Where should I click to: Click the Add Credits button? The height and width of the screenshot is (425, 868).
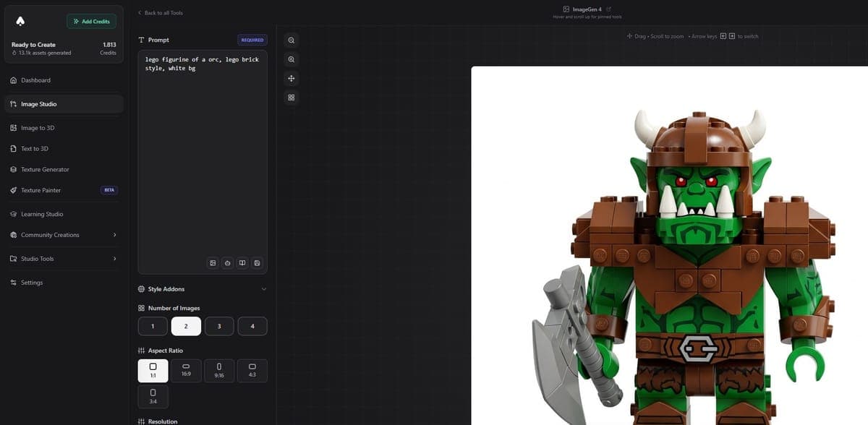(x=92, y=21)
